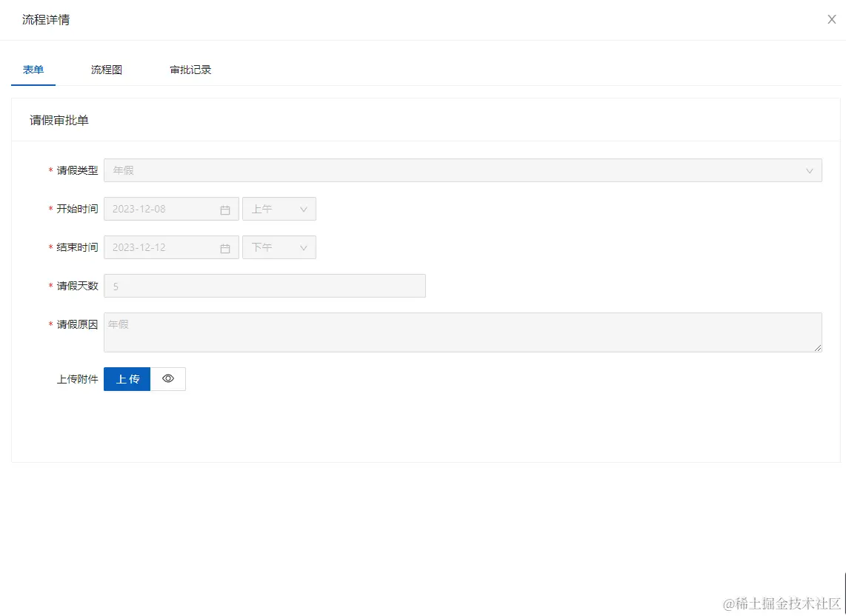Click the 上传附件 label

pos(77,379)
